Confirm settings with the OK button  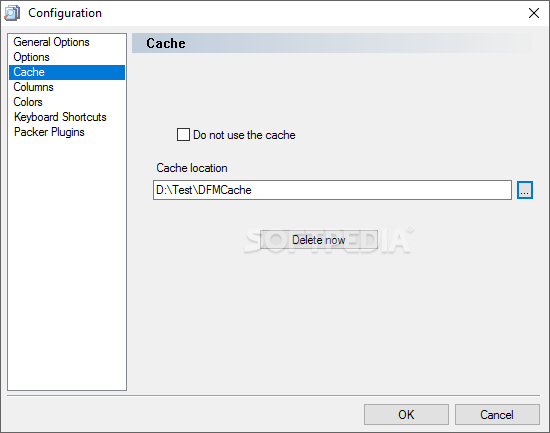(406, 415)
